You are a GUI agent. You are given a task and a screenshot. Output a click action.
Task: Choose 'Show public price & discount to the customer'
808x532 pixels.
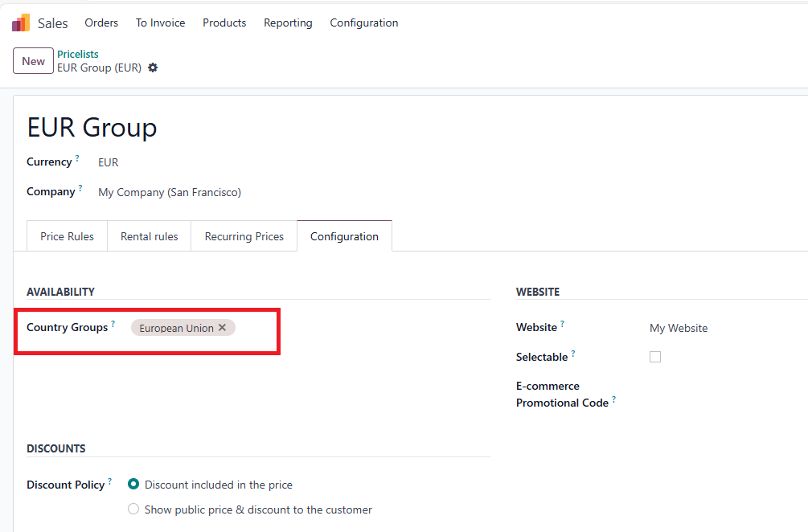tap(134, 509)
